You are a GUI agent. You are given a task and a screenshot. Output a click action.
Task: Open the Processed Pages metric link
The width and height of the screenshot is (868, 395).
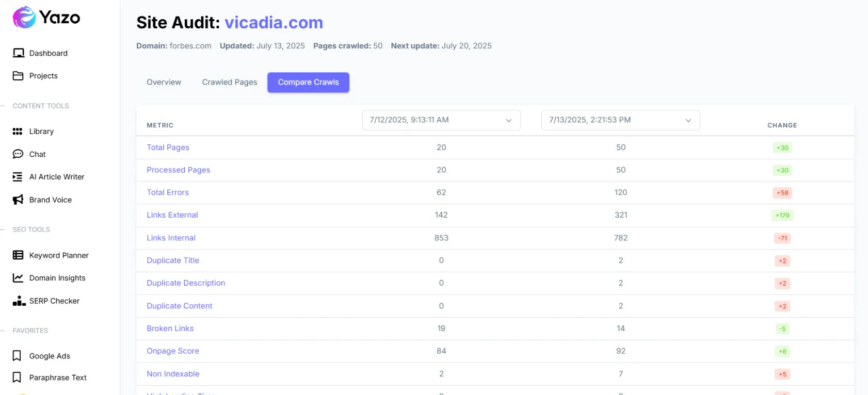[x=178, y=170]
